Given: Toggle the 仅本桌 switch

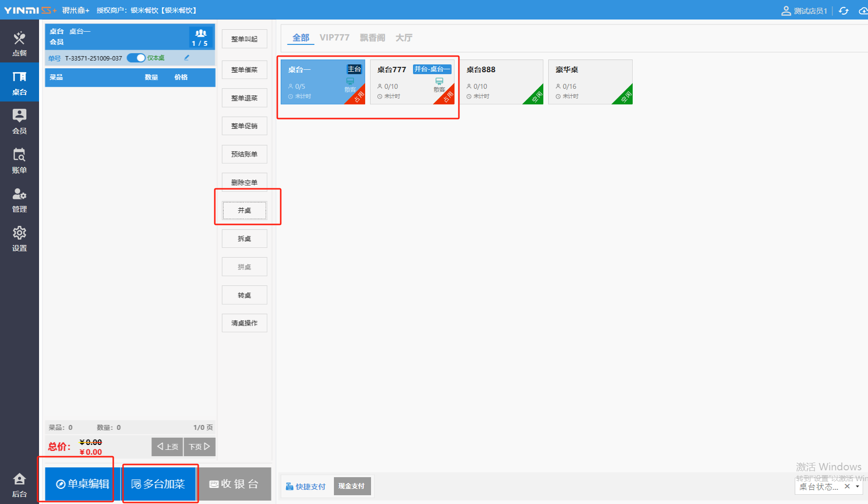Looking at the screenshot, I should coord(136,58).
